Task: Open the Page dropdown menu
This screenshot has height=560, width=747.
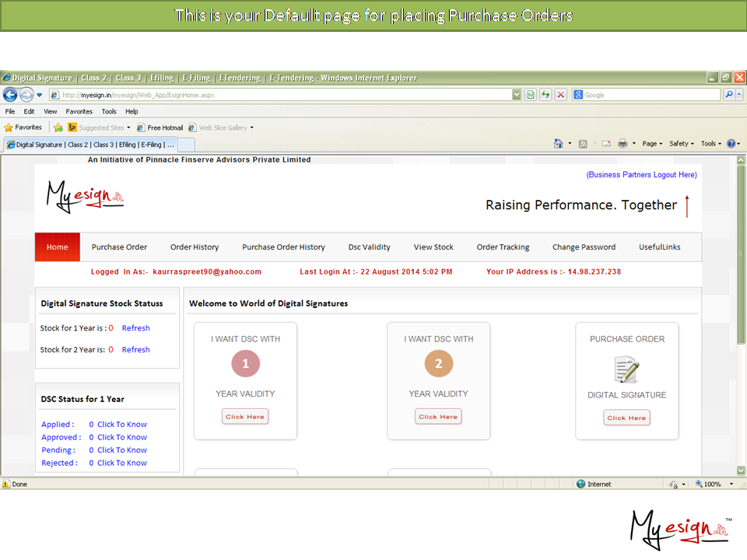Action: (x=652, y=144)
